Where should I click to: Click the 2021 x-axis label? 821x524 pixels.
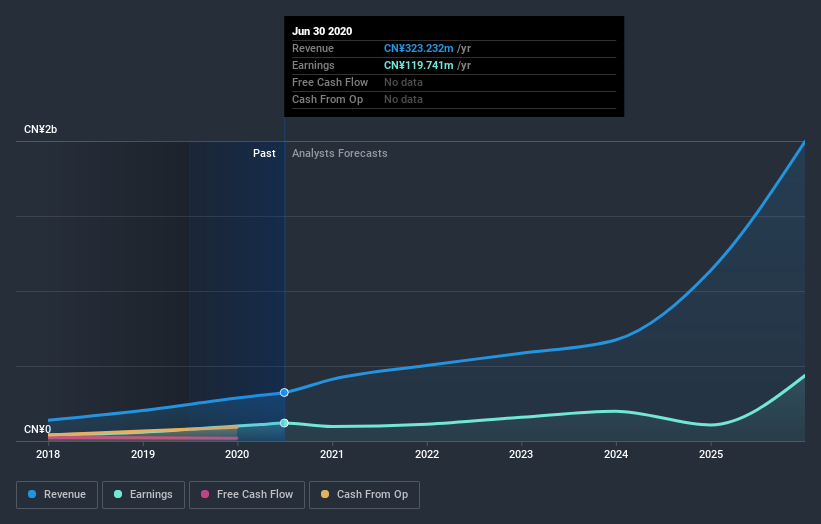(332, 454)
